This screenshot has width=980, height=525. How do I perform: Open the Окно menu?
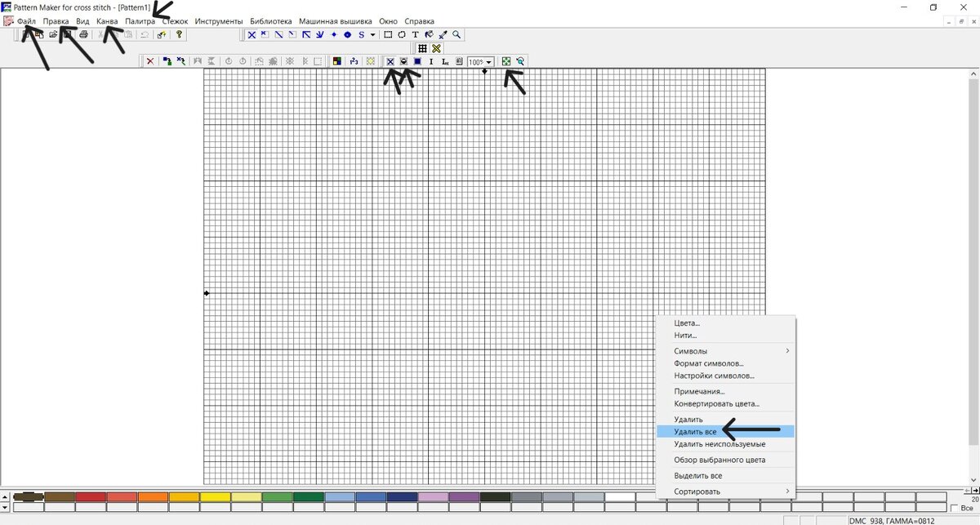click(x=388, y=21)
